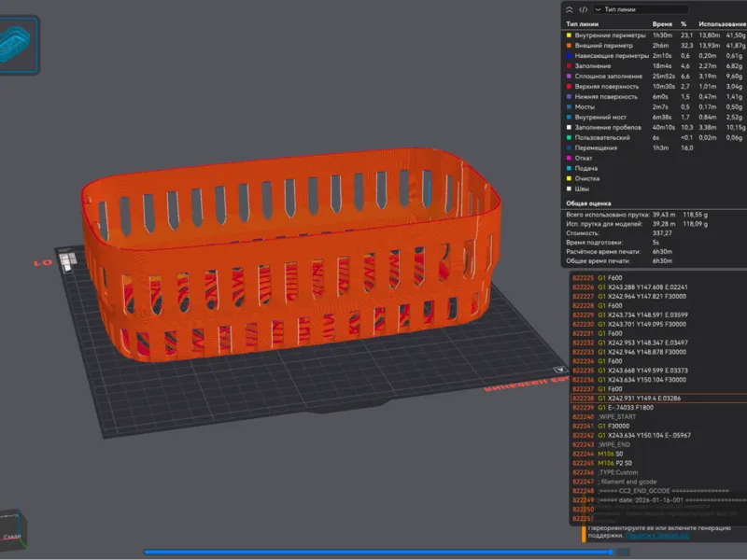The width and height of the screenshot is (747, 560).
Task: Open the wiki link in the warning
Action: coord(657,536)
